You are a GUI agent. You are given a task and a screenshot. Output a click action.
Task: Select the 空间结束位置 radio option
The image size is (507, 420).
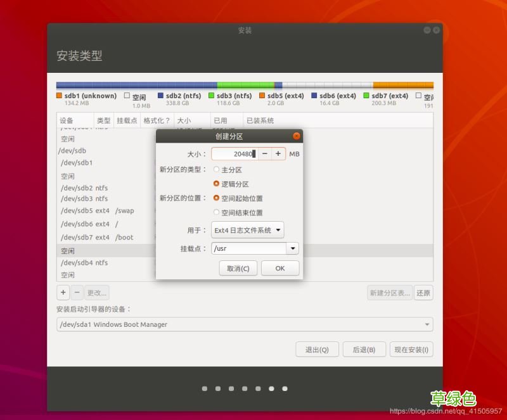(216, 212)
